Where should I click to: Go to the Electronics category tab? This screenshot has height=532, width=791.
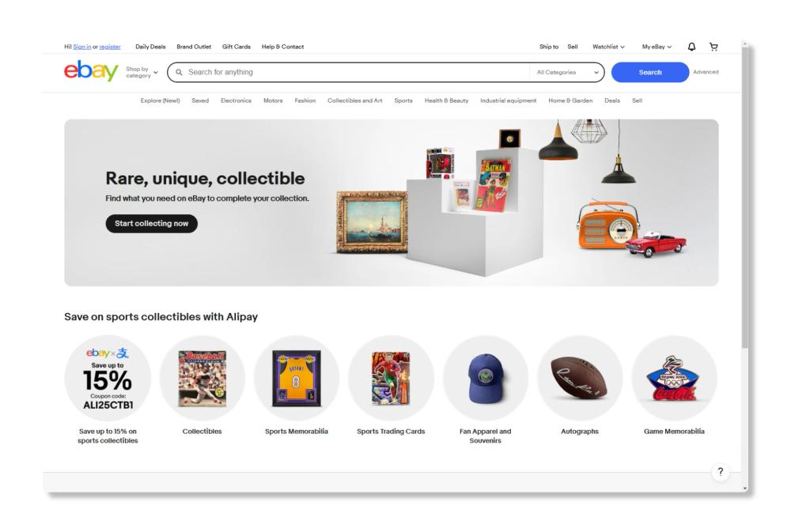pyautogui.click(x=236, y=101)
